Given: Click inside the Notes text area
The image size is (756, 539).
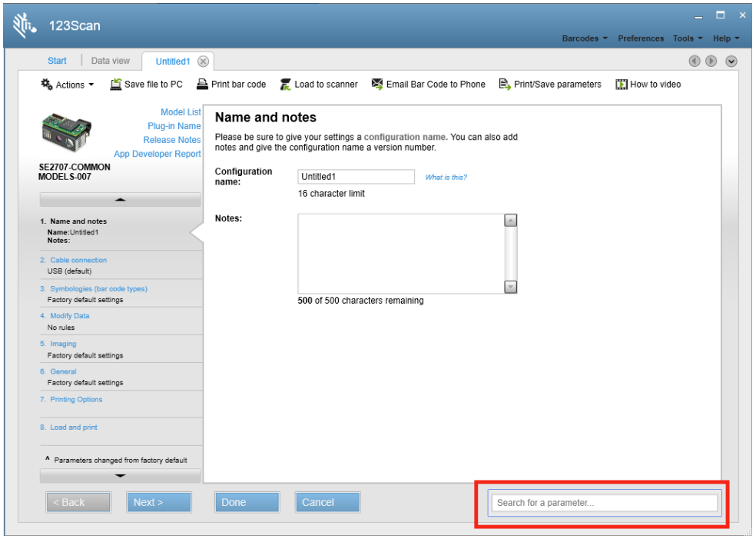Looking at the screenshot, I should [400, 254].
